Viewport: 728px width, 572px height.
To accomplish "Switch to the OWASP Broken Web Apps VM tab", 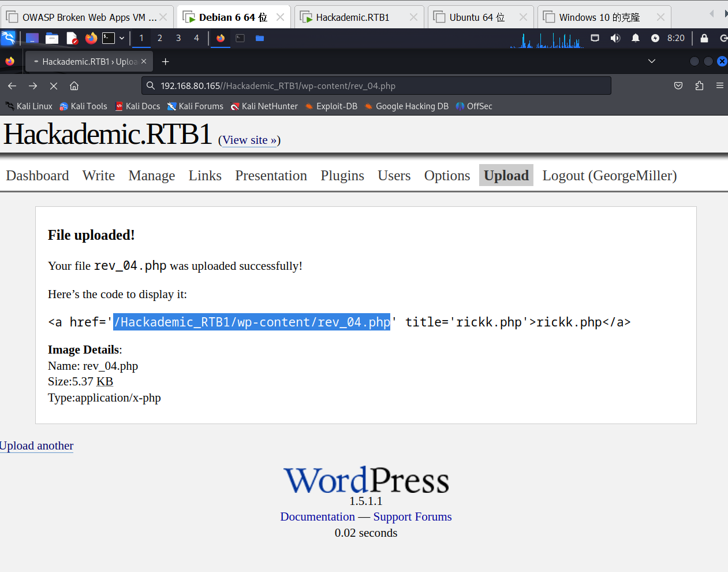I will point(87,17).
